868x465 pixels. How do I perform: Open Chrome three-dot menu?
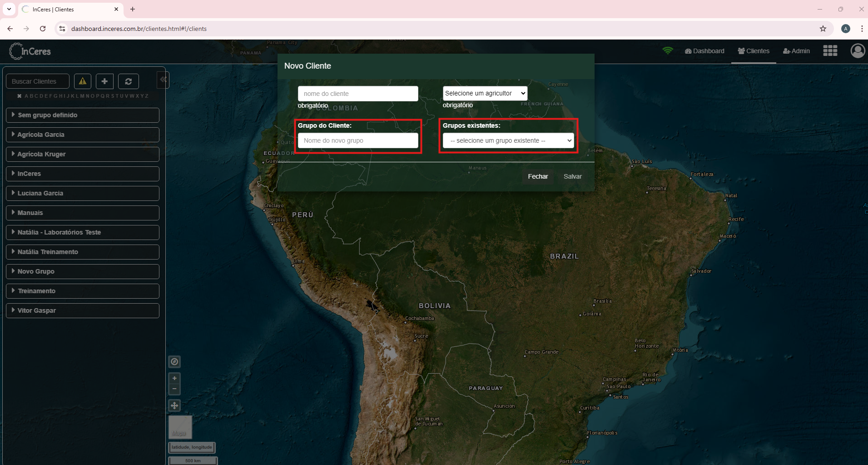tap(862, 29)
